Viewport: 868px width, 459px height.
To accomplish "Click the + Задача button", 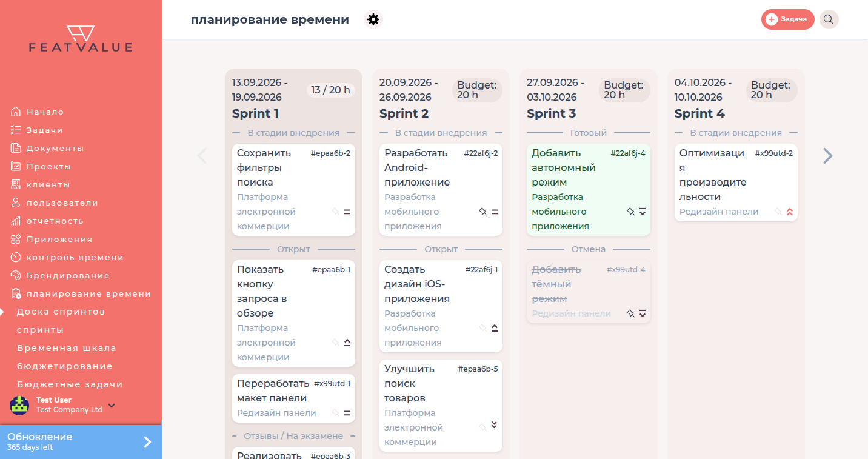I will (787, 19).
